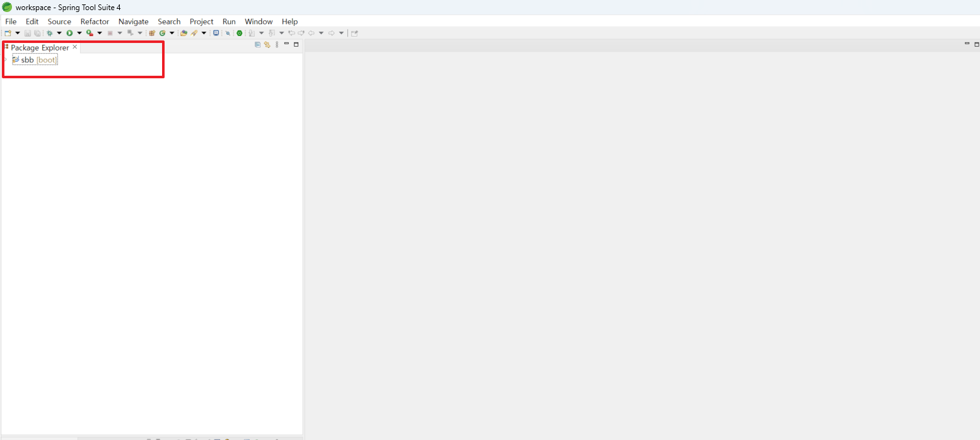The height and width of the screenshot is (440, 980).
Task: Open the Run menu
Action: [x=229, y=21]
